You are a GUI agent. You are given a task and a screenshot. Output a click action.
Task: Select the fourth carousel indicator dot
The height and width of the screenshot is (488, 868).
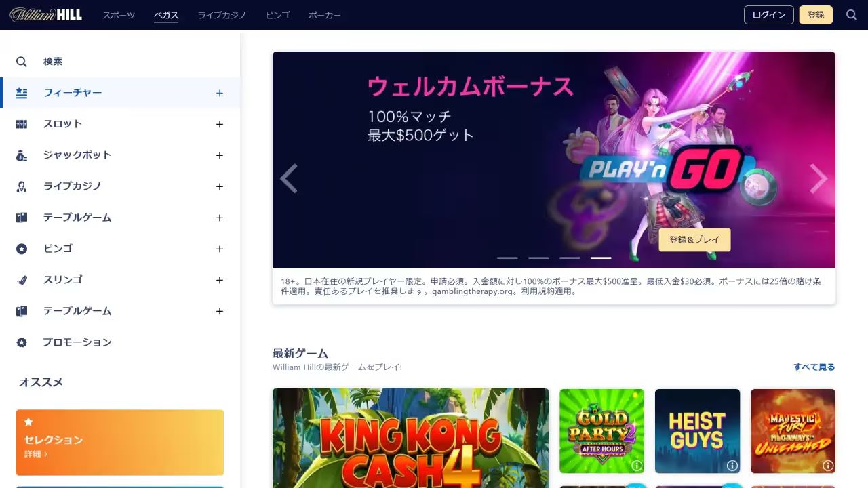(599, 258)
